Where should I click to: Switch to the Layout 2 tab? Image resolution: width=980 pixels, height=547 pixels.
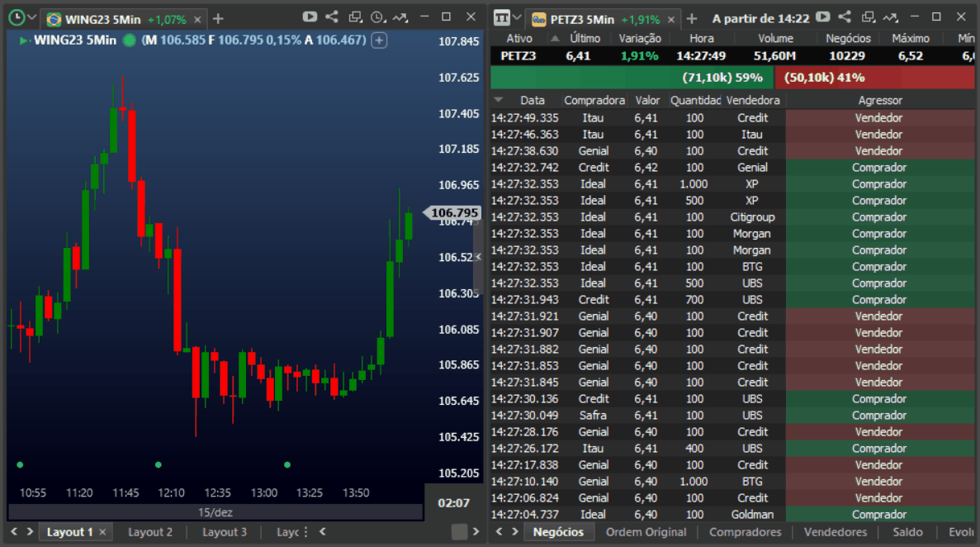click(150, 532)
